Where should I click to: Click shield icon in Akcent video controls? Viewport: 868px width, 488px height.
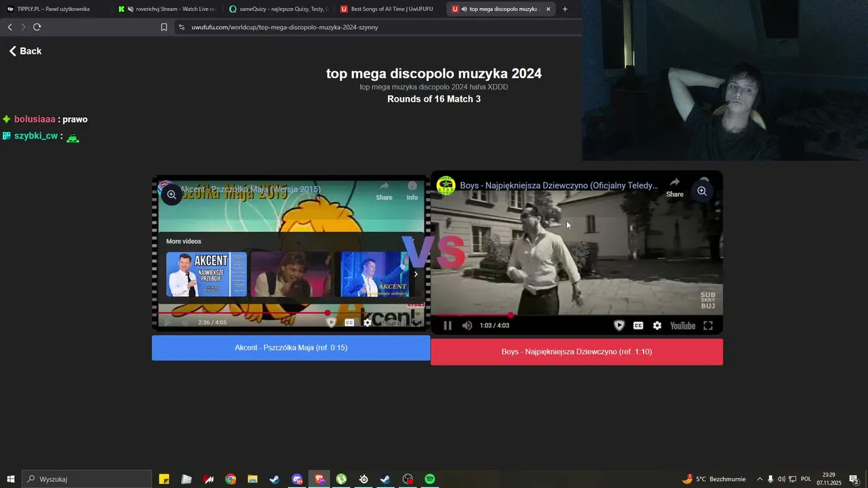(x=331, y=323)
